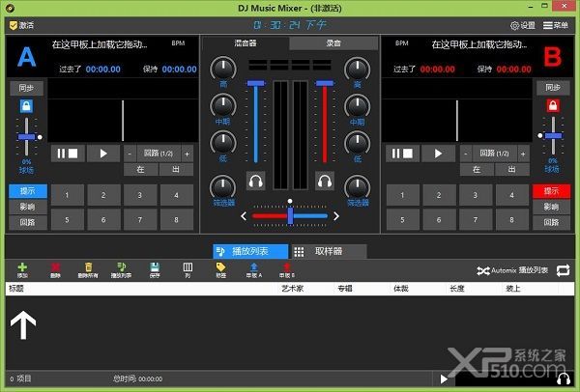Click the red Delete (删除) icon
The width and height of the screenshot is (580, 392).
55,267
